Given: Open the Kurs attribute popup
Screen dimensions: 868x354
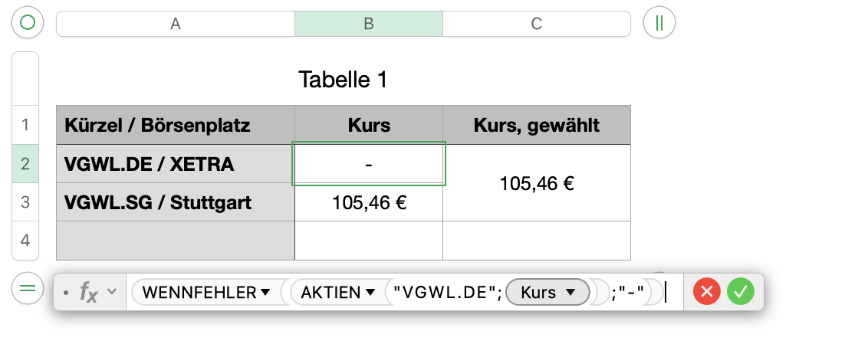Looking at the screenshot, I should [x=570, y=292].
